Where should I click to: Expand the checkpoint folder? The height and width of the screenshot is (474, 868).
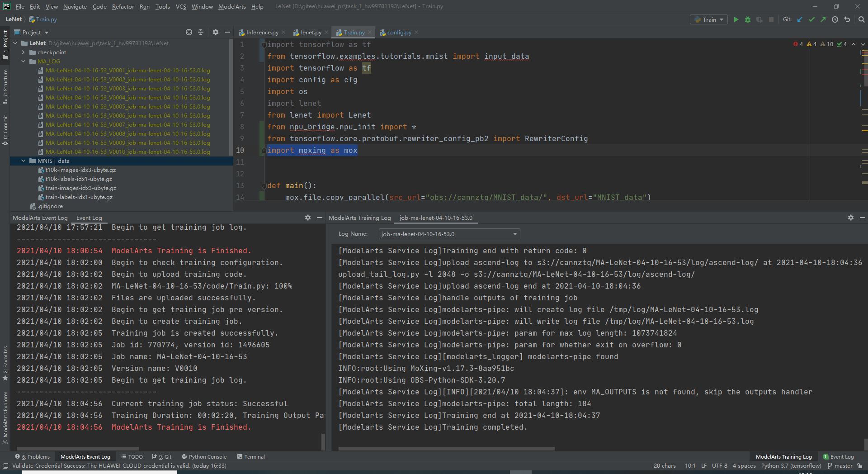[x=24, y=52]
